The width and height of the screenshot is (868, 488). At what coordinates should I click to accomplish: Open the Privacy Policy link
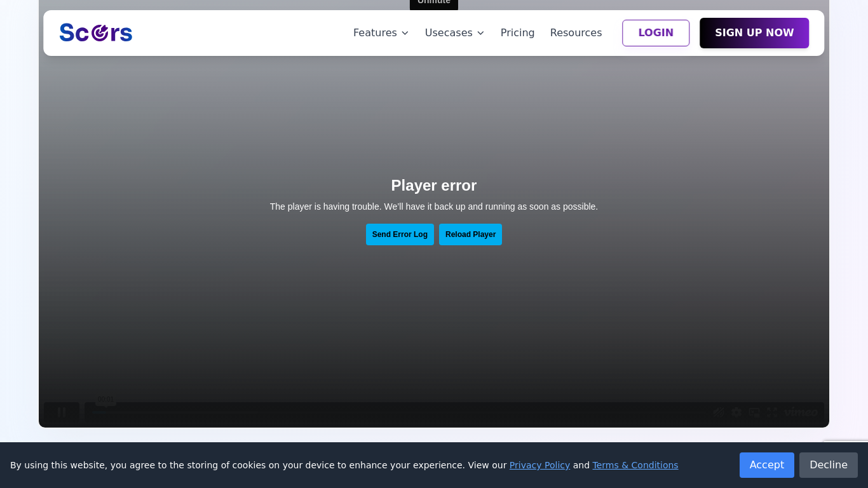[539, 465]
